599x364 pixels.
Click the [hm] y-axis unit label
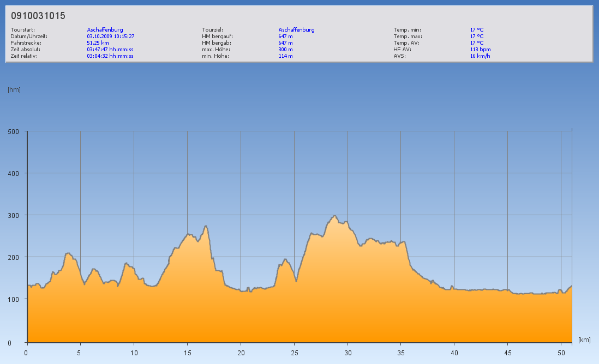pyautogui.click(x=14, y=90)
